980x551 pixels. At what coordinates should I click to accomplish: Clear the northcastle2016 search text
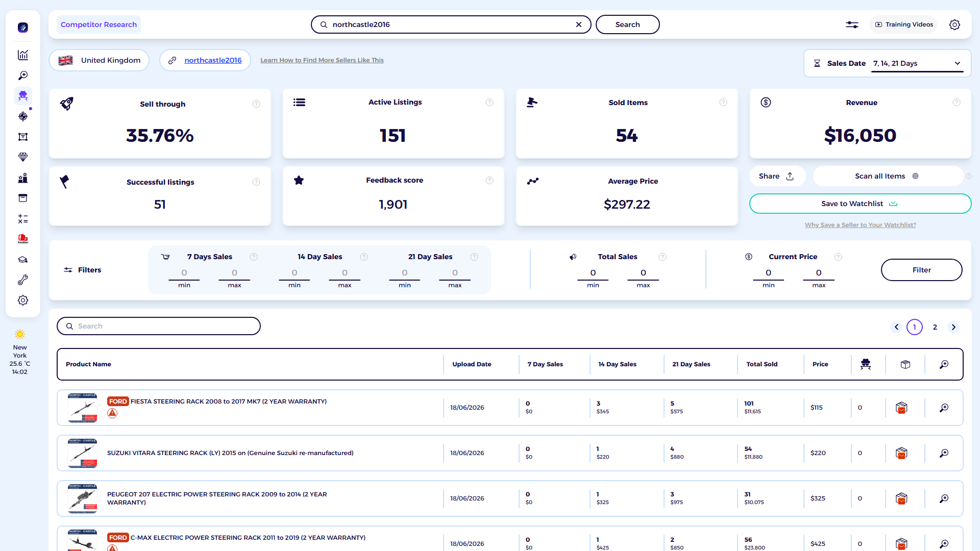click(x=579, y=24)
